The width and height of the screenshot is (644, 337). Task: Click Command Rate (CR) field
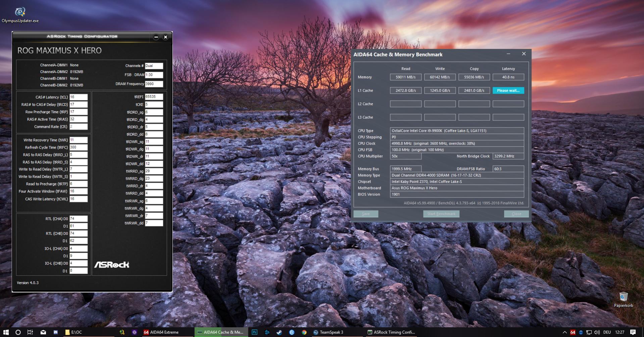pyautogui.click(x=79, y=126)
